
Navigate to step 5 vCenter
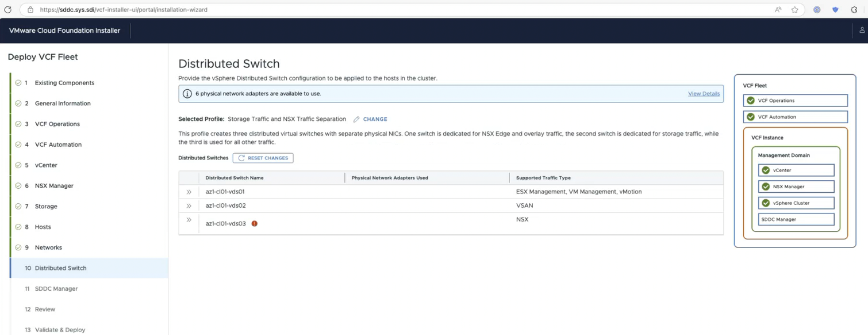[x=89, y=165]
